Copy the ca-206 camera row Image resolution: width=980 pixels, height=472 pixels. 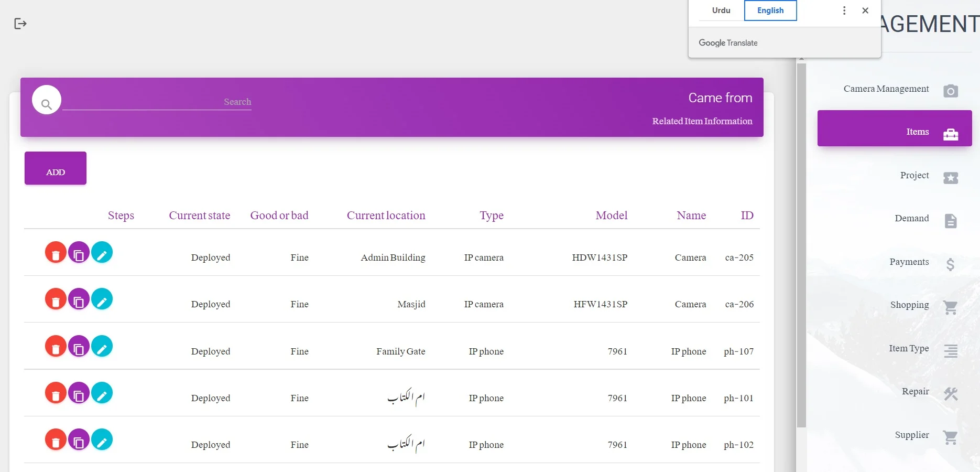[79, 299]
